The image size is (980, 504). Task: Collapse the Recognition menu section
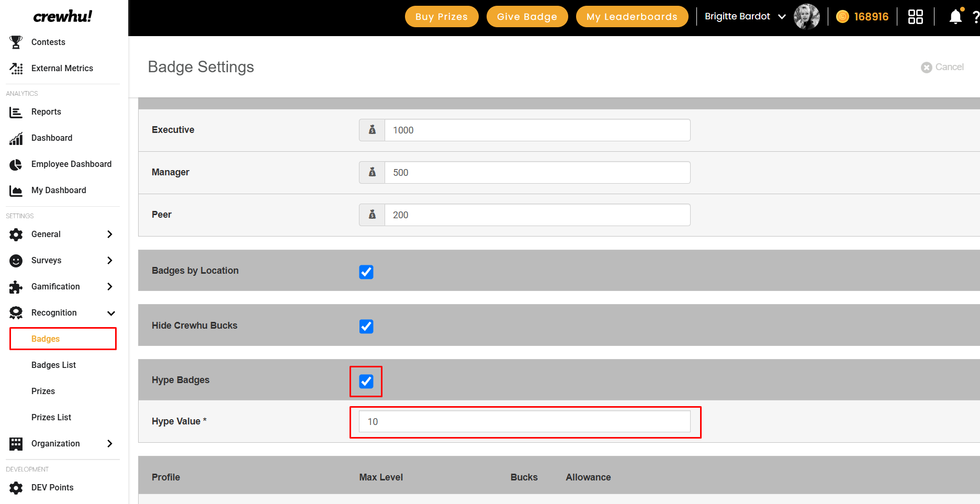pos(110,313)
